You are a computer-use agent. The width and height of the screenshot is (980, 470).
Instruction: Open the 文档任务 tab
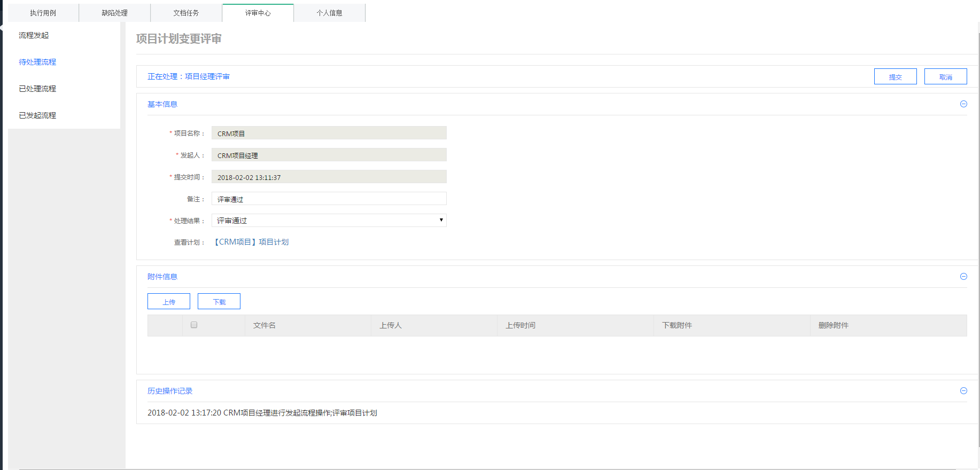click(x=186, y=13)
